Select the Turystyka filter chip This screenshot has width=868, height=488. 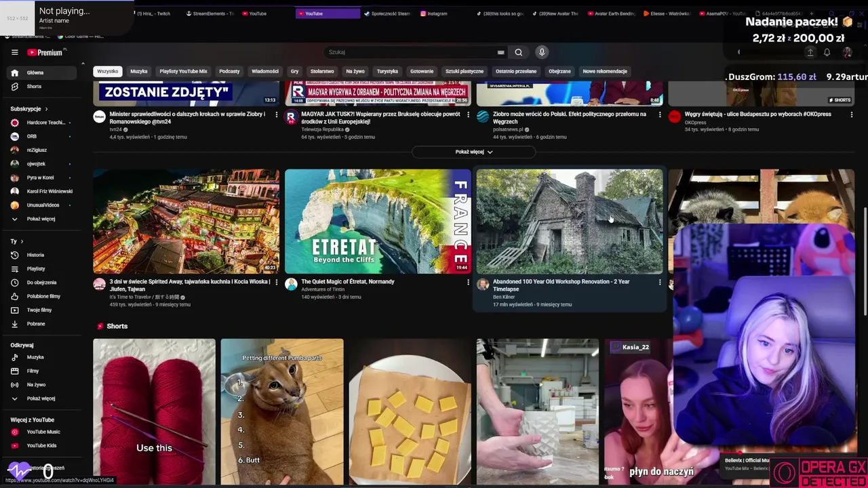pos(387,71)
